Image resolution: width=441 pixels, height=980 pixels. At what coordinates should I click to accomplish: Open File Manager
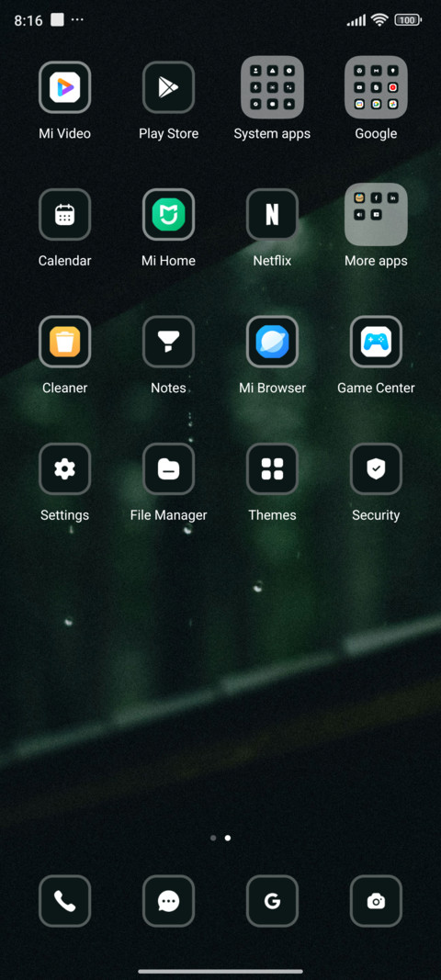click(168, 468)
